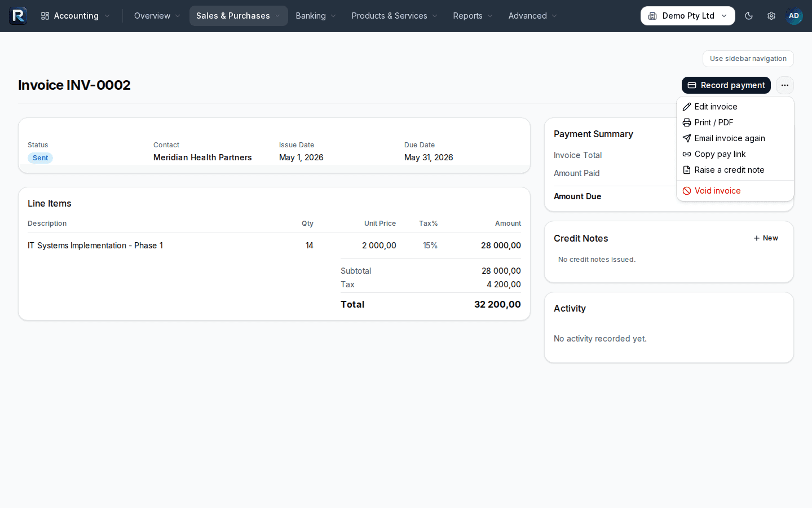The width and height of the screenshot is (812, 508).
Task: Click No credit notes issued text
Action: pos(597,260)
